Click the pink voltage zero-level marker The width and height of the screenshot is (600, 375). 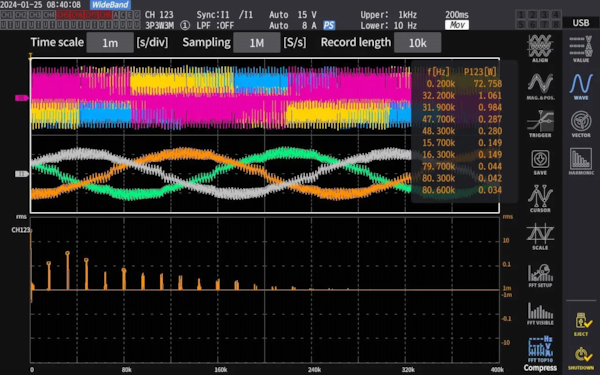click(21, 98)
